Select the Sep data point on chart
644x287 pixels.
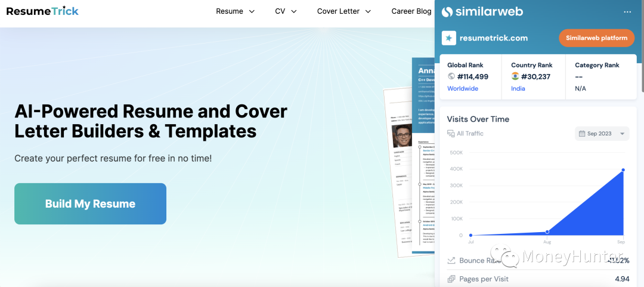[623, 170]
